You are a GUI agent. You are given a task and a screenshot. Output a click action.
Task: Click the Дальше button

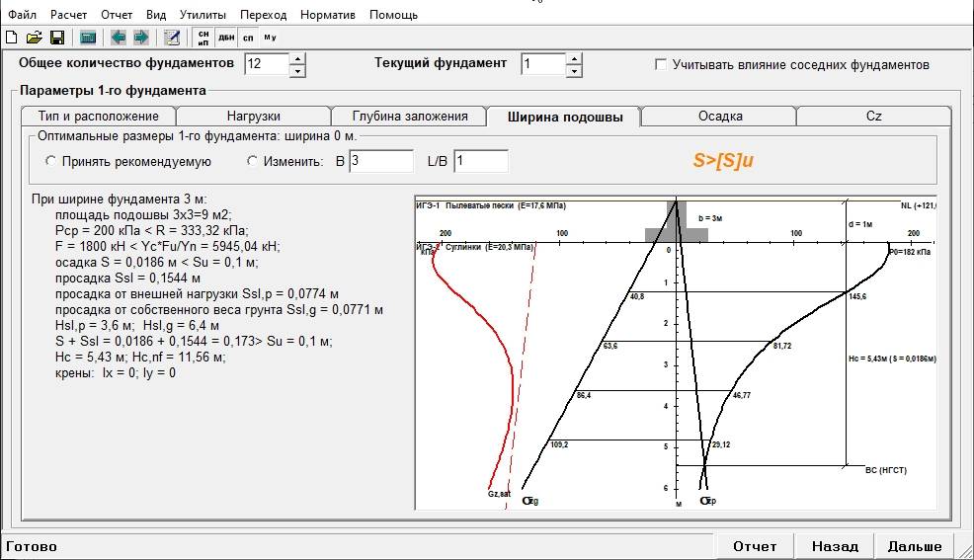(915, 546)
